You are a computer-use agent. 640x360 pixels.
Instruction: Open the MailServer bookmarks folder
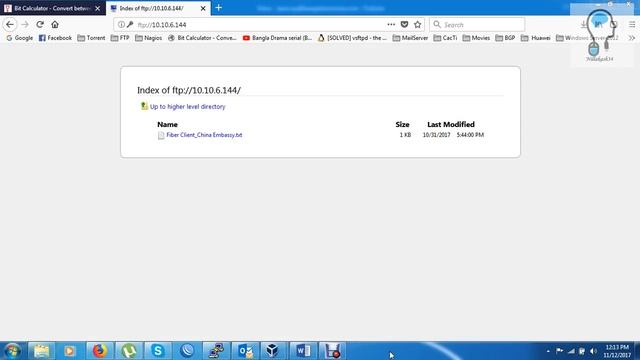[x=410, y=38]
